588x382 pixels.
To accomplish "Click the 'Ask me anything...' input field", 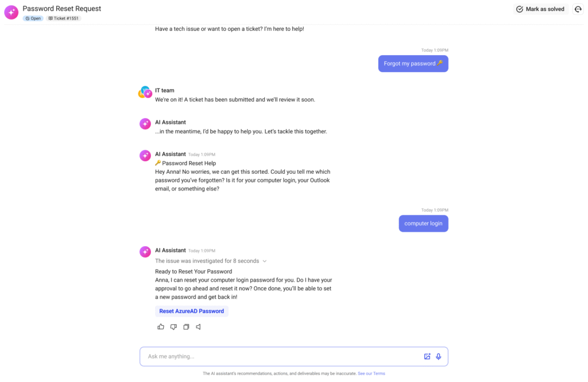I will 281,357.
